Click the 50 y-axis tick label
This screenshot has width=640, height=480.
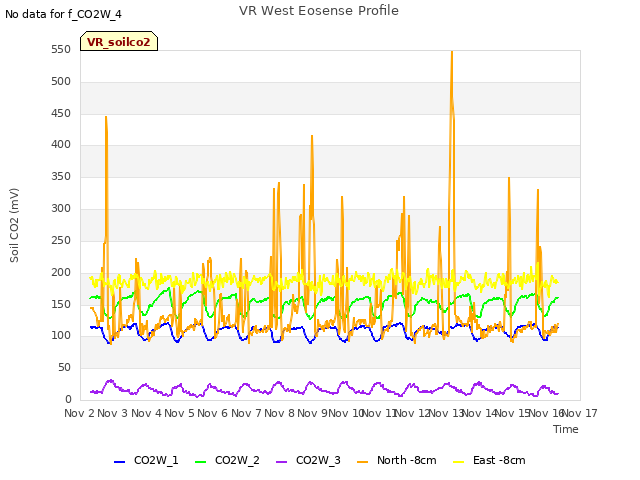[64, 368]
